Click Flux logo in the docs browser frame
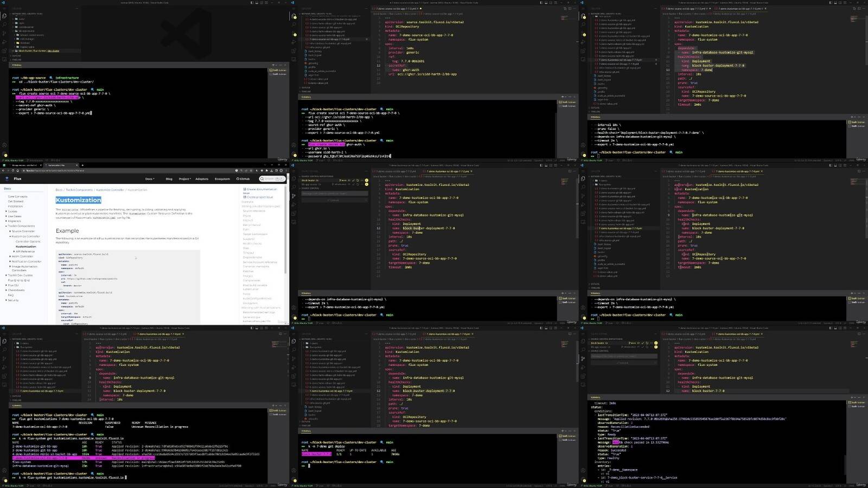 point(7,179)
